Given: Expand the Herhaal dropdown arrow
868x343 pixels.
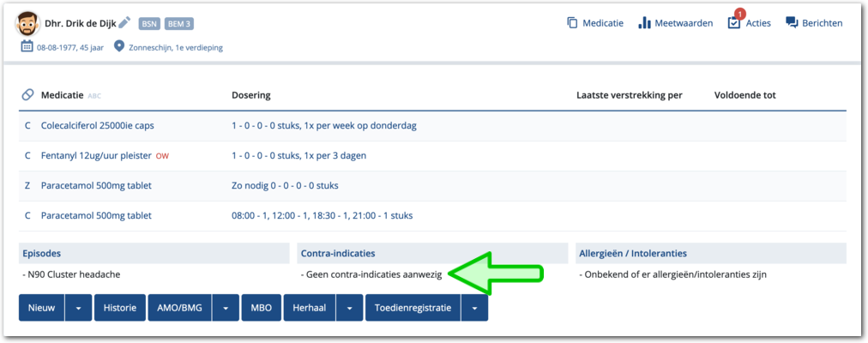Looking at the screenshot, I should pyautogui.click(x=349, y=308).
